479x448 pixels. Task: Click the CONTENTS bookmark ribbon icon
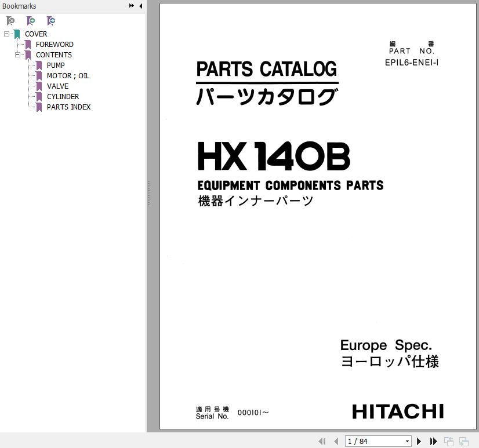pyautogui.click(x=28, y=55)
